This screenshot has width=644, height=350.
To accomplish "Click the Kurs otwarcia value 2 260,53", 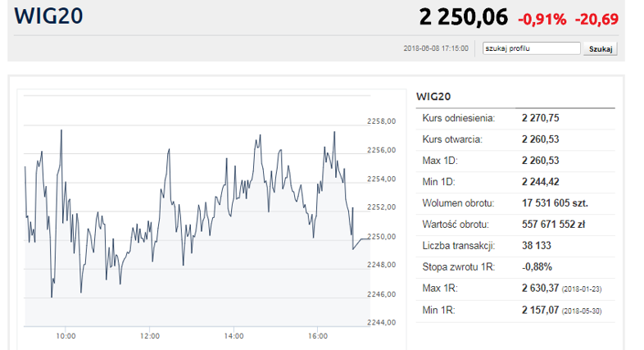I will pos(541,139).
